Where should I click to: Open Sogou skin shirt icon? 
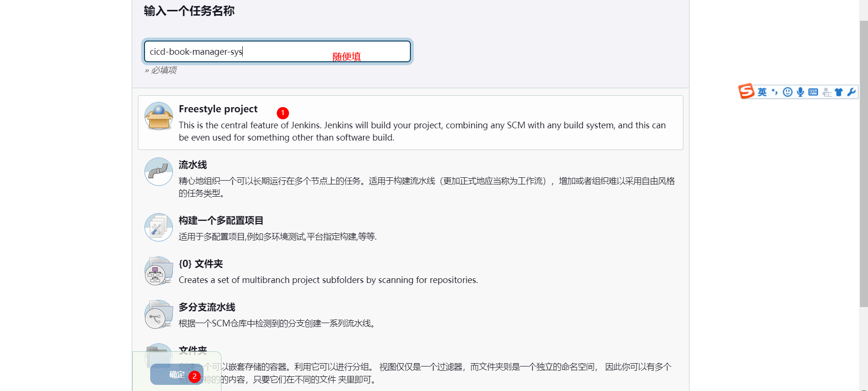pyautogui.click(x=839, y=92)
